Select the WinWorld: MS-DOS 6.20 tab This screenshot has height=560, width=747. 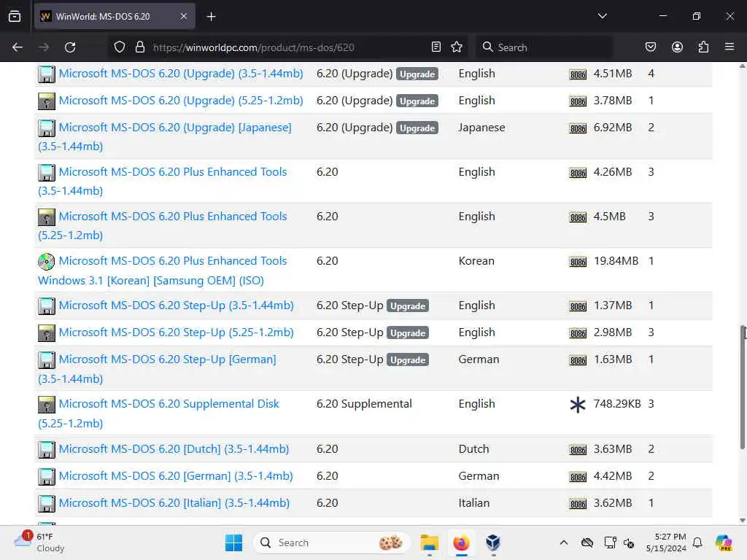(x=115, y=16)
